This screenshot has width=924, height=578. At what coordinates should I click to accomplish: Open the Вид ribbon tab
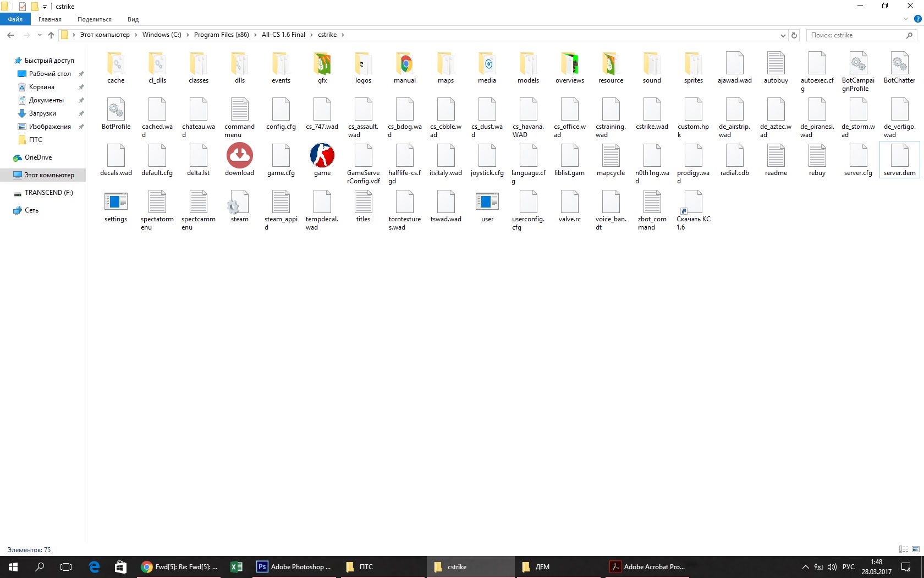click(133, 19)
